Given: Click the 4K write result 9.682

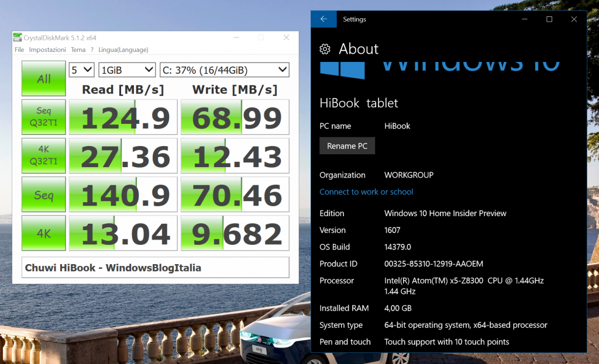Looking at the screenshot, I should click(235, 233).
